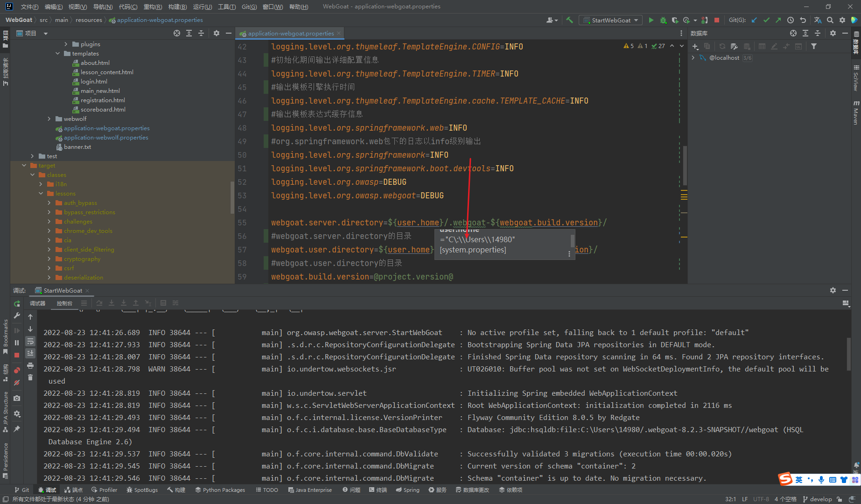
Task: Open data source properties wrench icon
Action: [x=734, y=46]
